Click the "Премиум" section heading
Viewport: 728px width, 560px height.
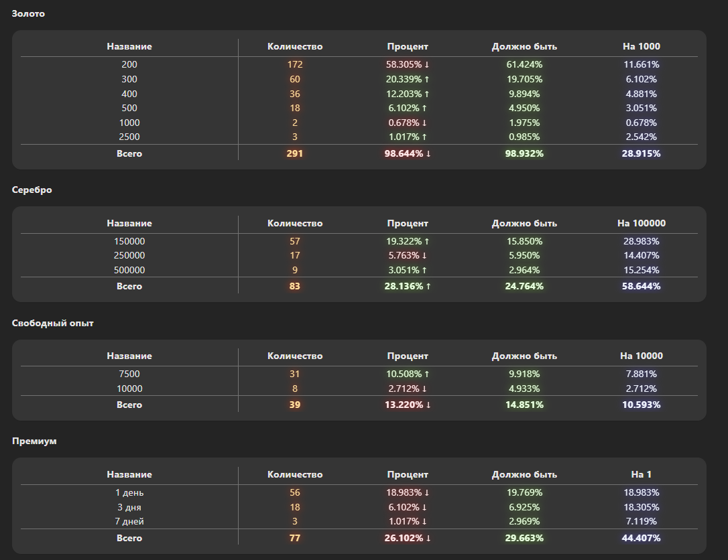click(34, 441)
